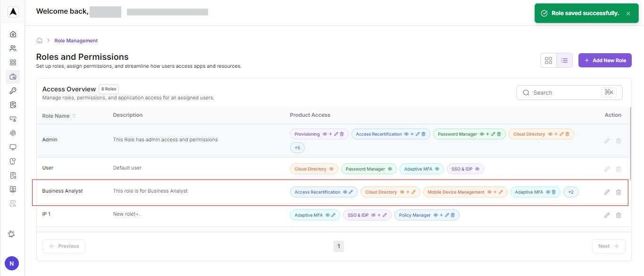Image resolution: width=644 pixels, height=276 pixels.
Task: Click the Add New Role button
Action: click(x=605, y=60)
